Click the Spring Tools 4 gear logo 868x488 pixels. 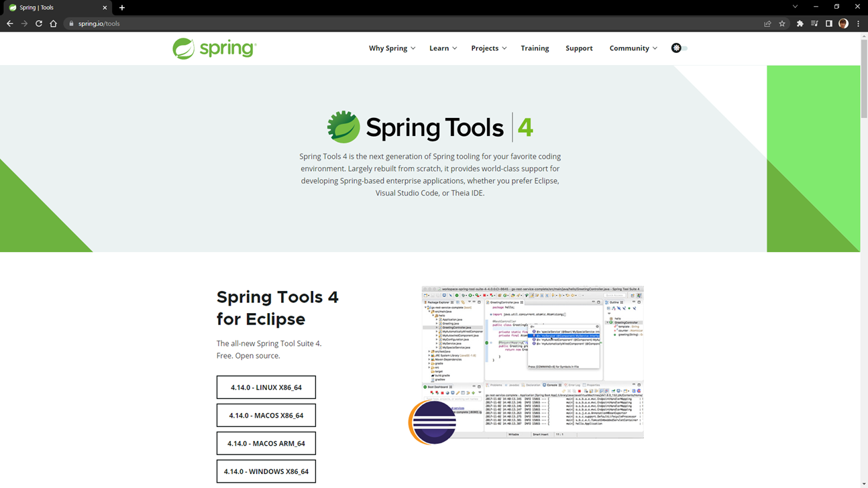tap(343, 127)
